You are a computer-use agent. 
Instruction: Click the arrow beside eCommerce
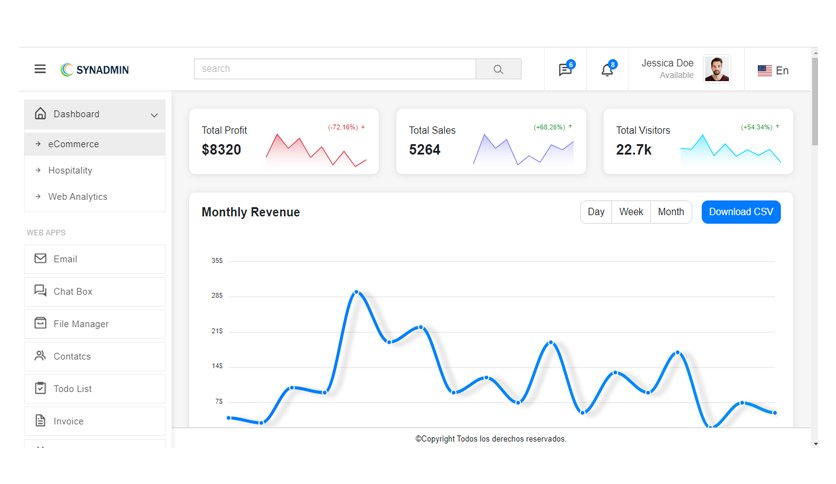point(38,144)
